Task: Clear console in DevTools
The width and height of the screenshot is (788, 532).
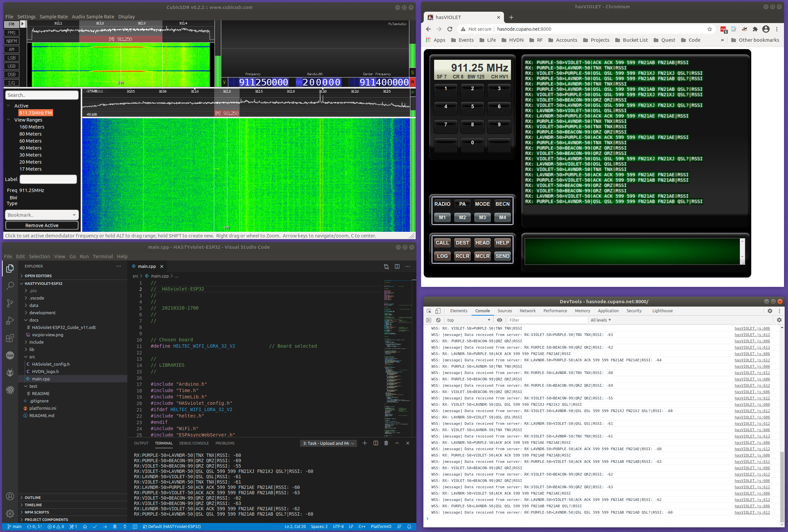Action: click(438, 320)
